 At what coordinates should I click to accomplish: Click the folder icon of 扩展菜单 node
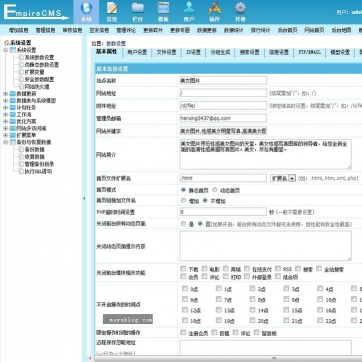pos(13,135)
